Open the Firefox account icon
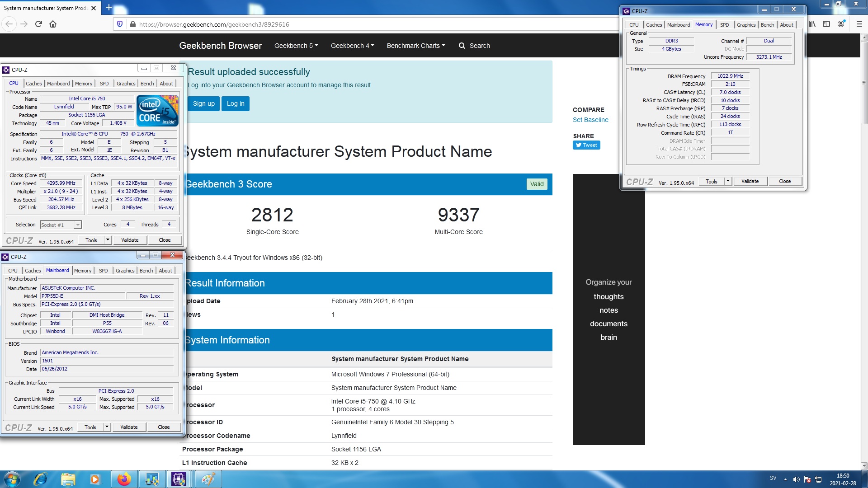The height and width of the screenshot is (488, 868). [841, 24]
